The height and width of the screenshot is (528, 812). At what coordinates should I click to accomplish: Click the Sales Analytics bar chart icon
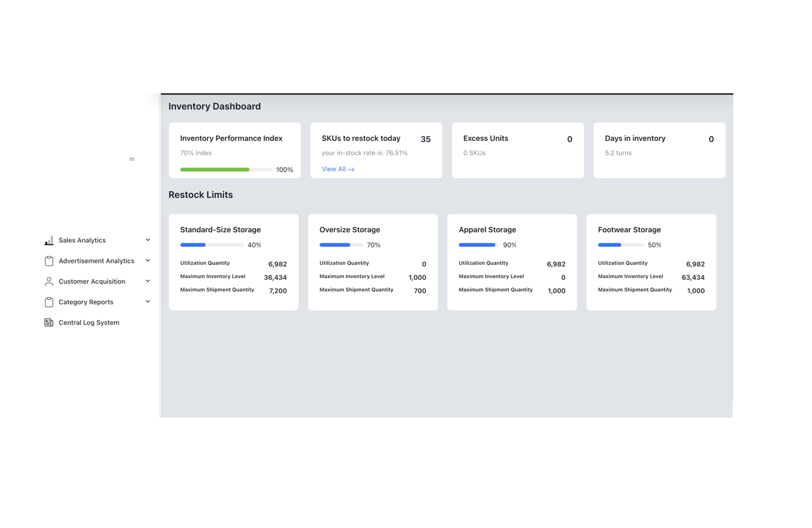tap(49, 240)
